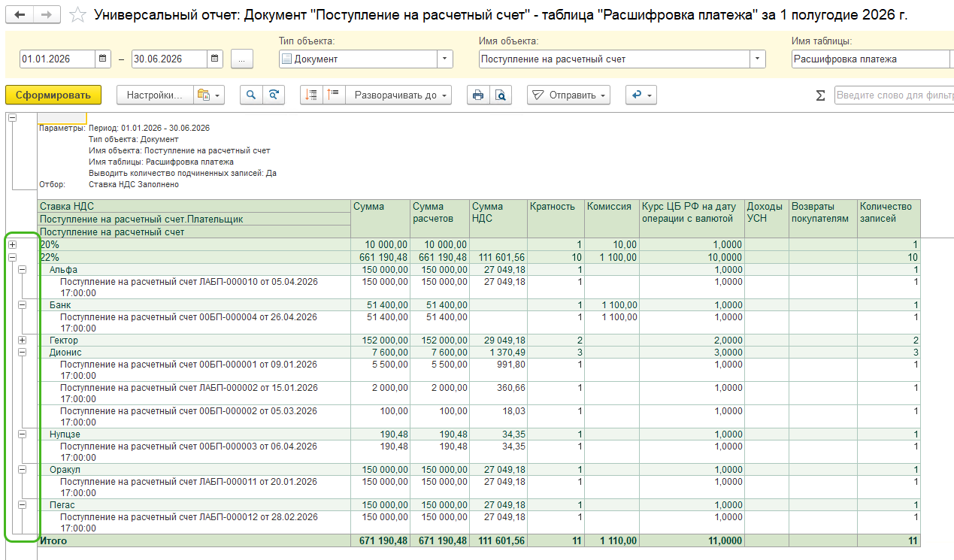Collapse the Альфа payer group
Viewport: 954px width, 560px height.
point(23,269)
